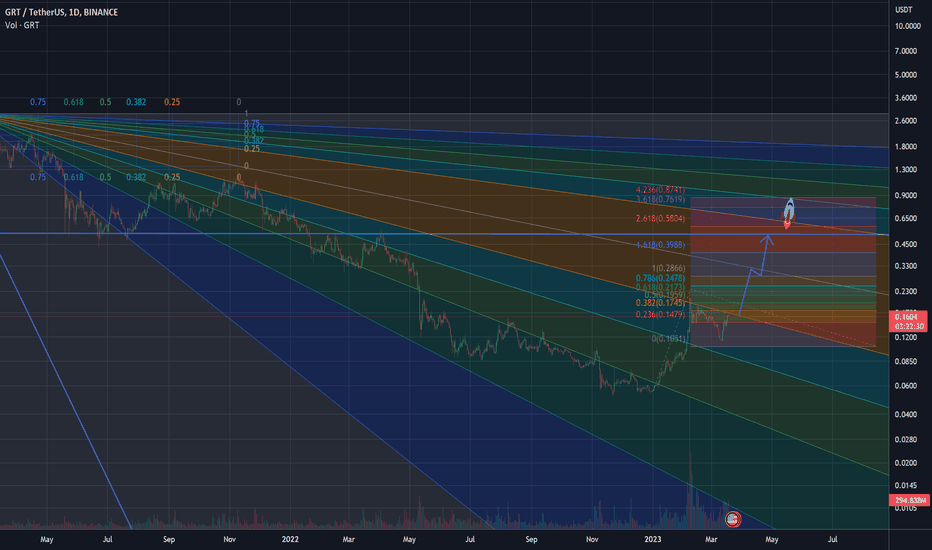Image resolution: width=932 pixels, height=550 pixels.
Task: Click the 5.0000 price axis label
Action: (906, 75)
